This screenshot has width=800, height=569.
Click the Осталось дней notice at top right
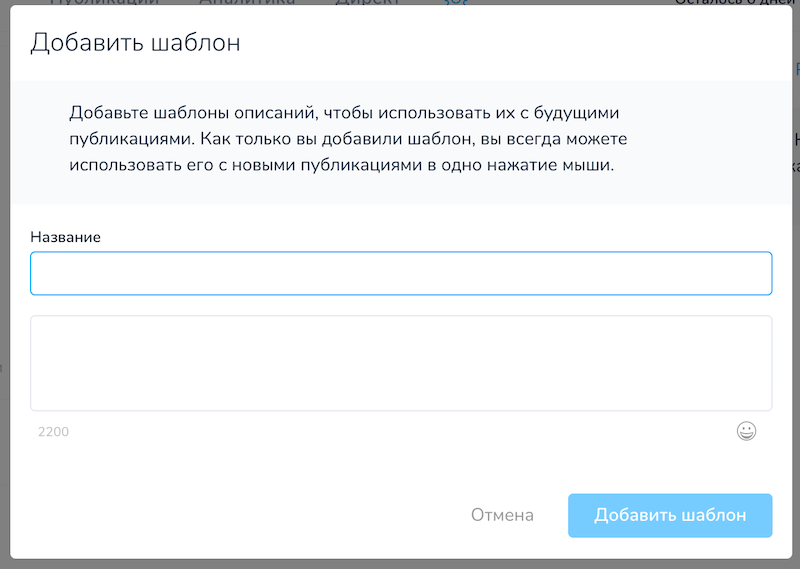click(x=735, y=3)
